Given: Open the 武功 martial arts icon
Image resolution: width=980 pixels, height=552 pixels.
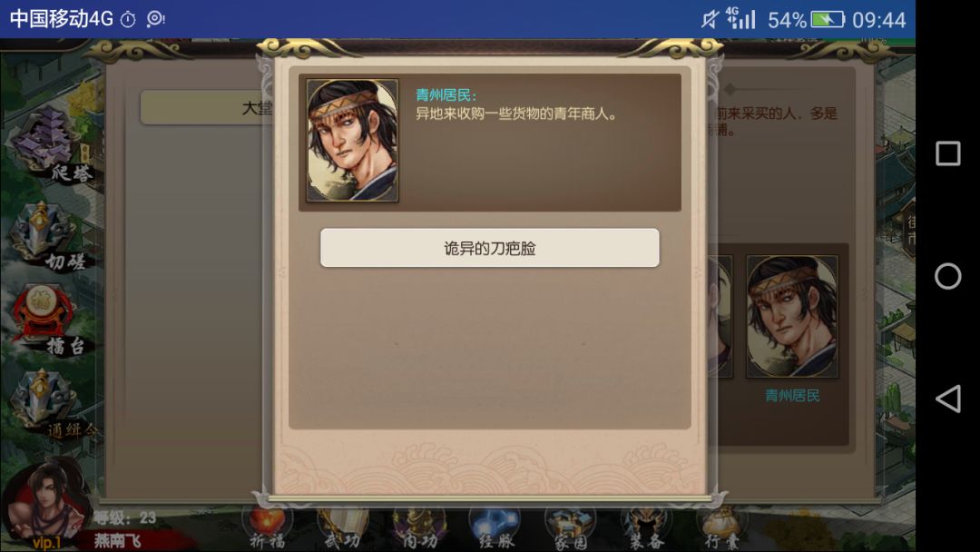Looking at the screenshot, I should tap(342, 528).
